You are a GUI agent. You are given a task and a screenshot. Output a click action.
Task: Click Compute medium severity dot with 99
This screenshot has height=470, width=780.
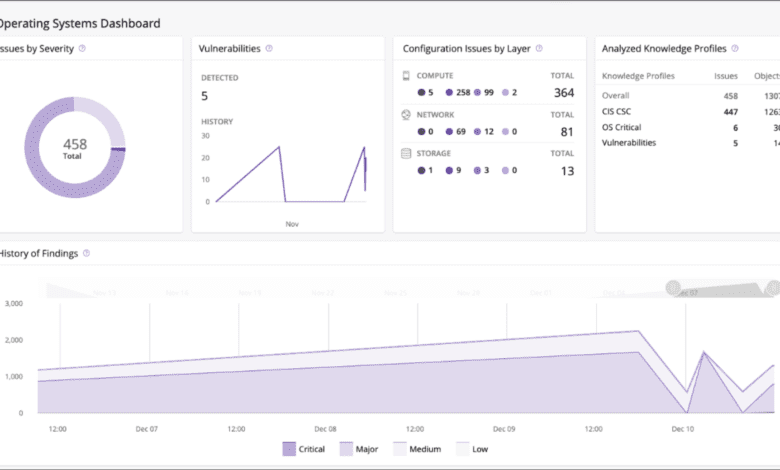click(478, 93)
